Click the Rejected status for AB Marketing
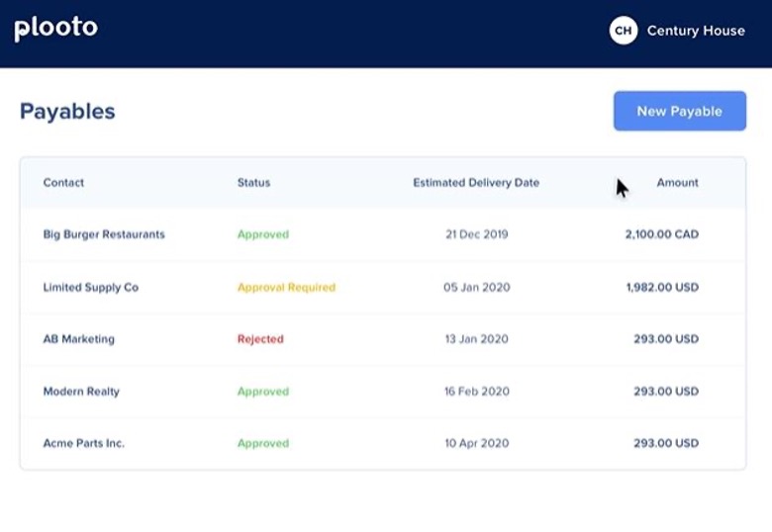 point(260,339)
